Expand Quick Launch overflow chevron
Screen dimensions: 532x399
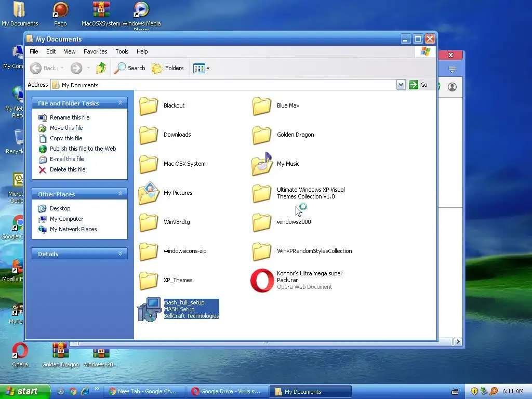pos(97,389)
